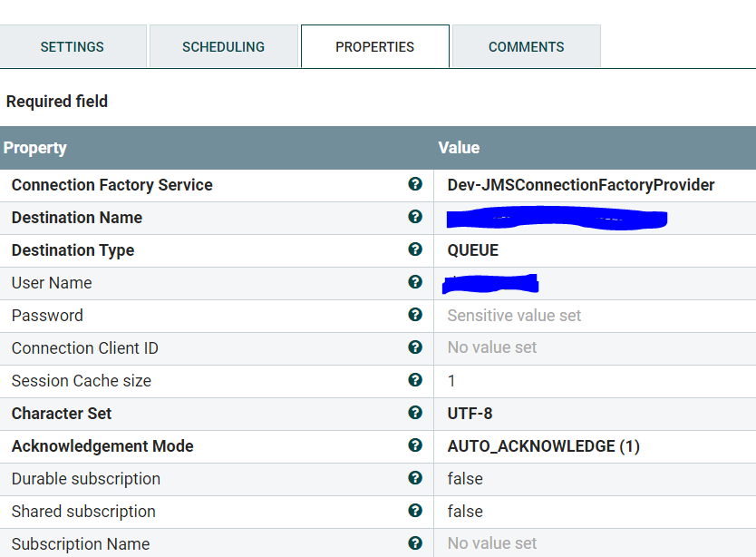Click help icon beside Shared subscription
The height and width of the screenshot is (557, 756).
(x=415, y=511)
